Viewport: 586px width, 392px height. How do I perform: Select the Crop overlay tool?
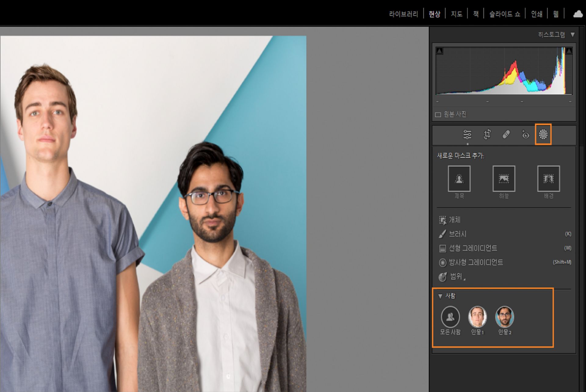tap(487, 134)
